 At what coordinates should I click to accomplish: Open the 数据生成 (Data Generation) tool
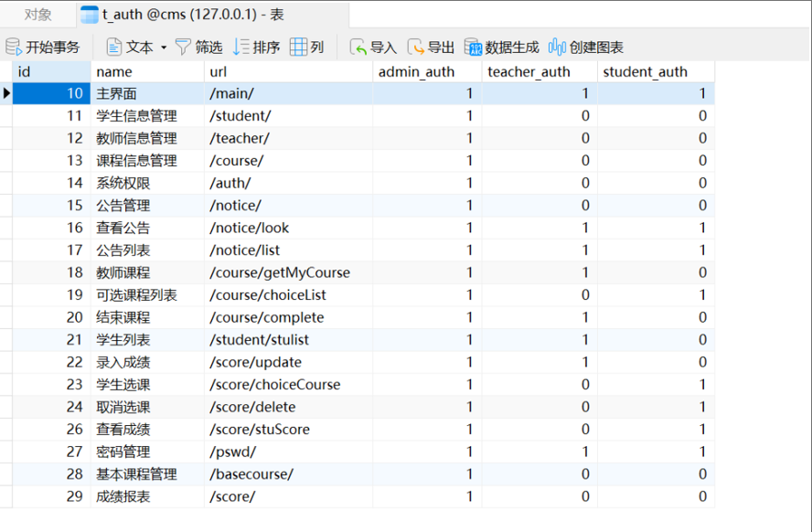click(x=473, y=47)
